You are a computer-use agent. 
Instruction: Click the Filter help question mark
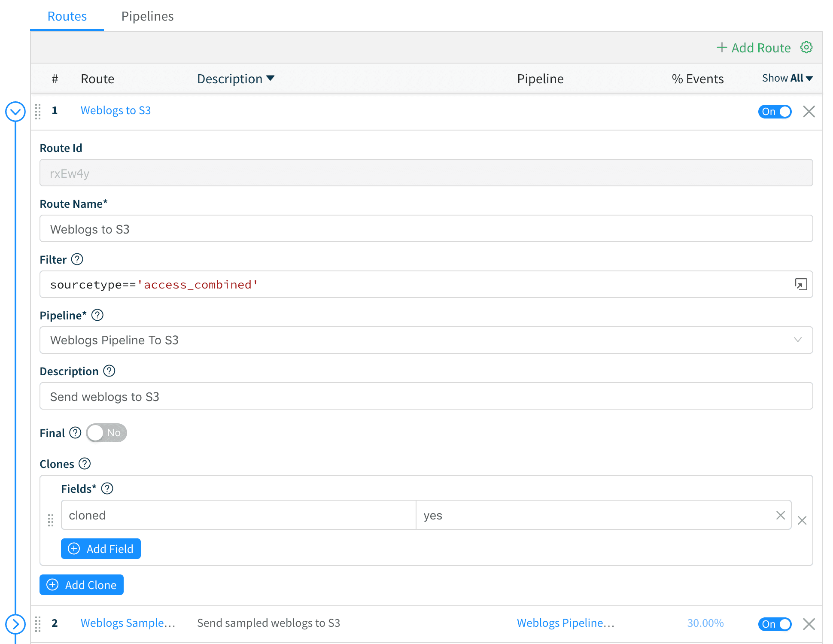tap(77, 259)
